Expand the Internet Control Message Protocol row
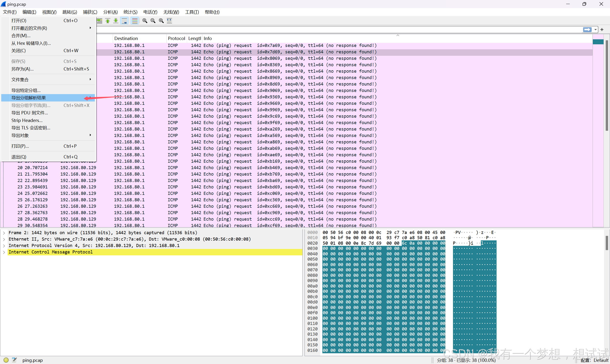 [x=4, y=252]
